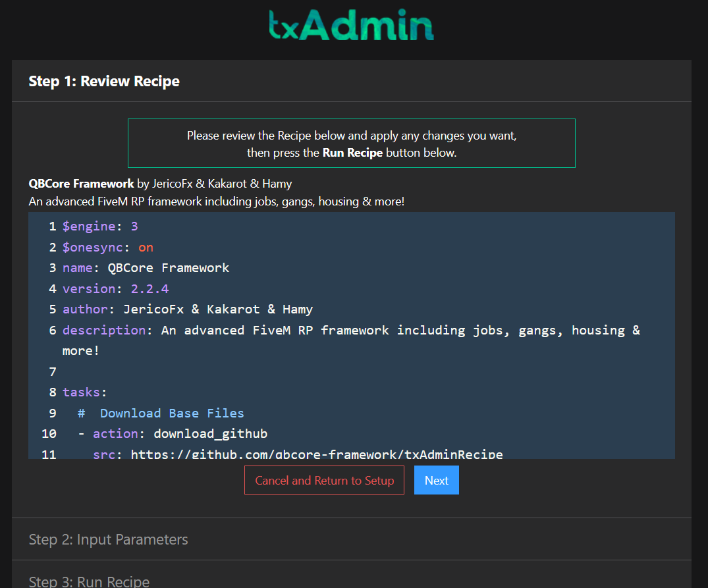Click the 'more!' wrapped continuation line

(81, 351)
